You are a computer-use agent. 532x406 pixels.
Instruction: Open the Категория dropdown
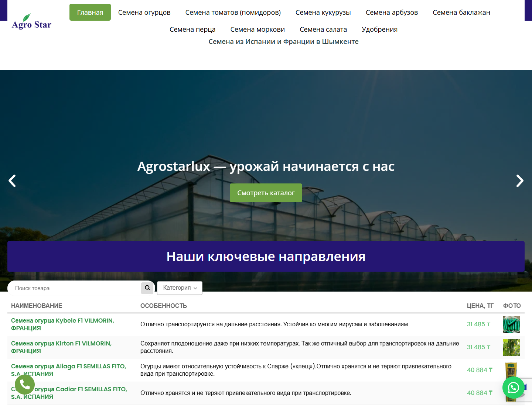180,288
